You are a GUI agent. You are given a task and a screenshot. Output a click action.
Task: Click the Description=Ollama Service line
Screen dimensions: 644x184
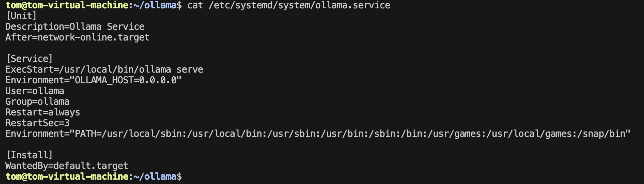(75, 27)
